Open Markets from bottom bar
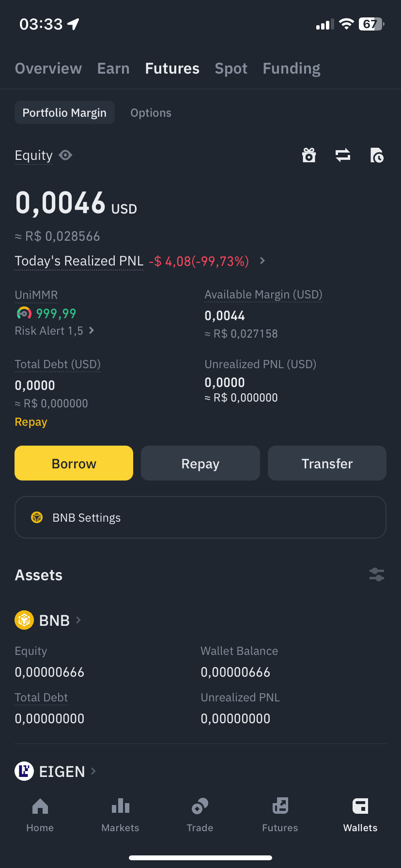Screen dimensions: 401x868 [120, 815]
